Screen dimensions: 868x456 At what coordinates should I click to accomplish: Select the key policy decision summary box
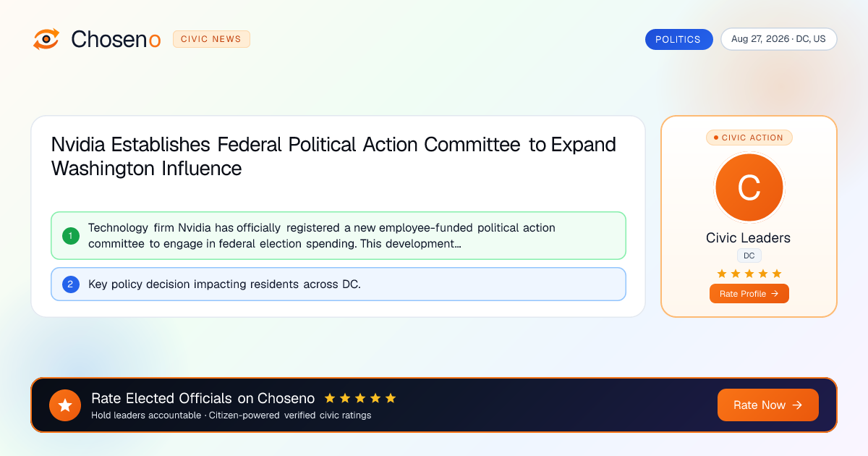pyautogui.click(x=338, y=284)
